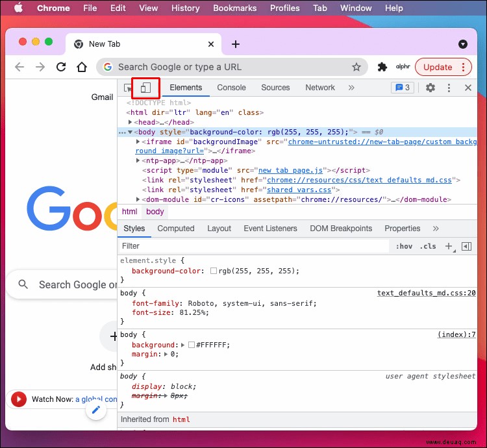Add new style rule plus icon
Viewport: 487px width, 448px height.
[449, 246]
